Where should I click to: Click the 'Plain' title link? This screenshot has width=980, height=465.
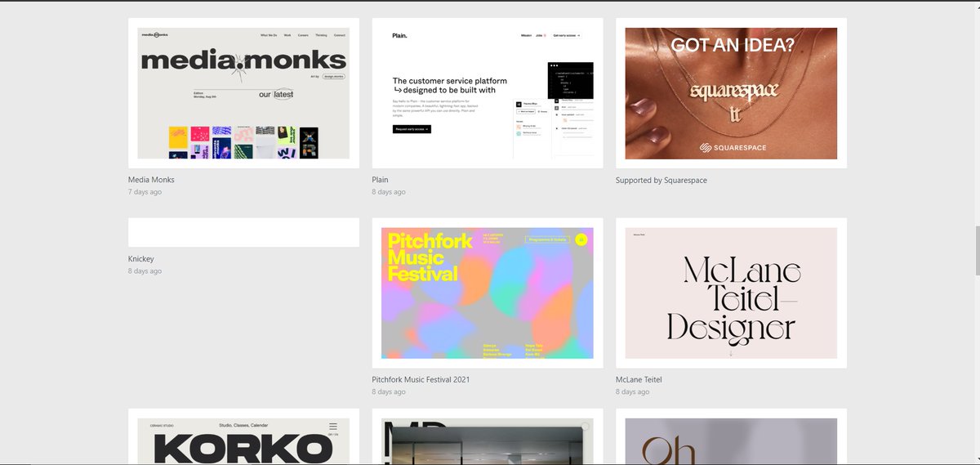(380, 180)
